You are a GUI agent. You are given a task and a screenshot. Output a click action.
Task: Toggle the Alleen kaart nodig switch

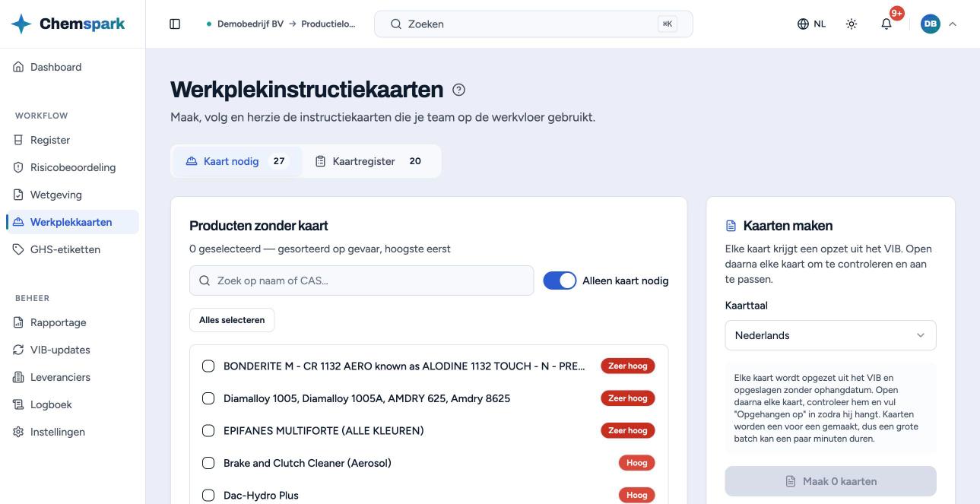[x=560, y=281]
